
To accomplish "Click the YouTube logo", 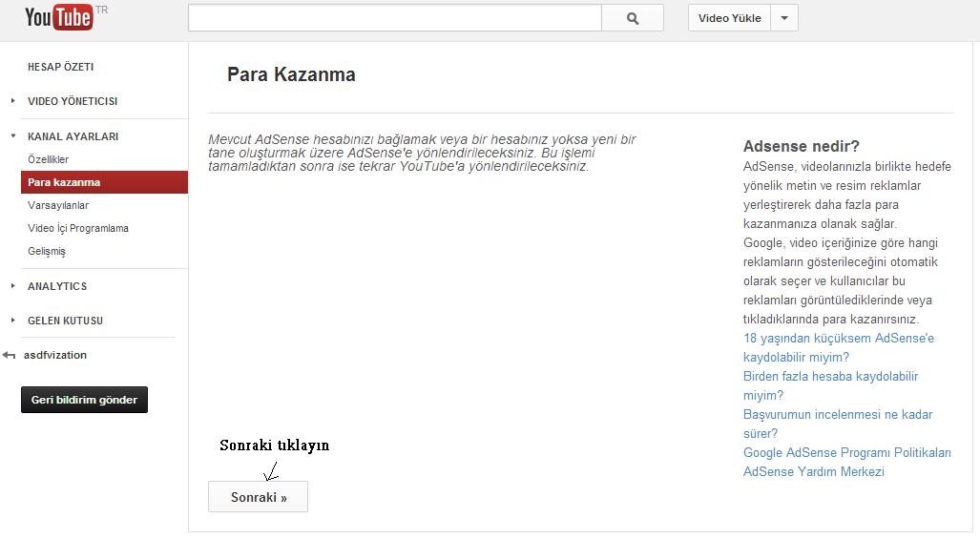I will [x=59, y=17].
